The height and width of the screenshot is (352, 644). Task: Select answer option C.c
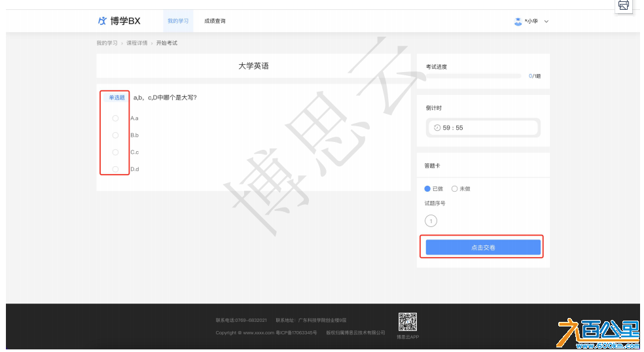point(115,152)
